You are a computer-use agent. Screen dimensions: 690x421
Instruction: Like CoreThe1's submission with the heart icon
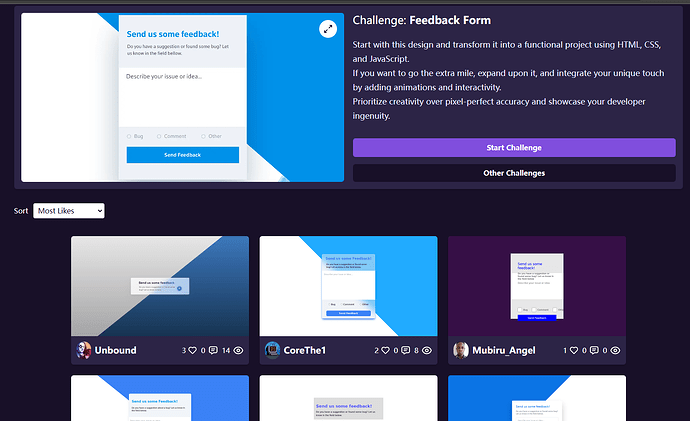click(385, 351)
